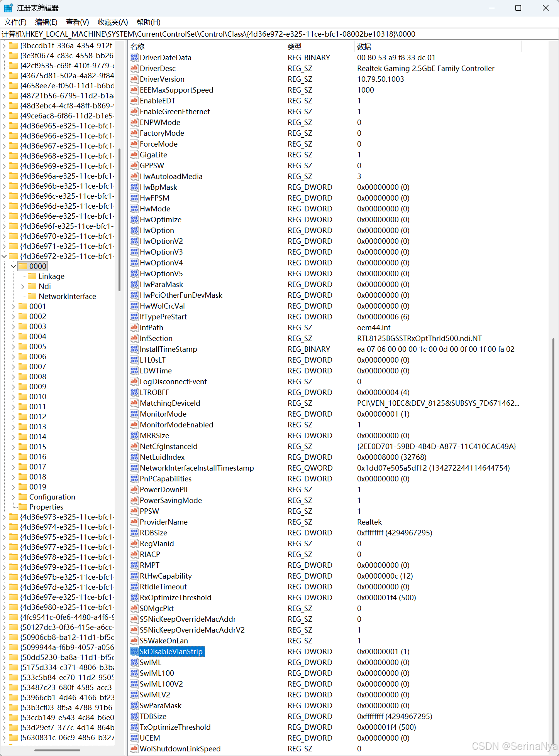Select the S5NicKeepOverrideMacAddrV2 value name
Image resolution: width=559 pixels, height=756 pixels.
pos(192,630)
